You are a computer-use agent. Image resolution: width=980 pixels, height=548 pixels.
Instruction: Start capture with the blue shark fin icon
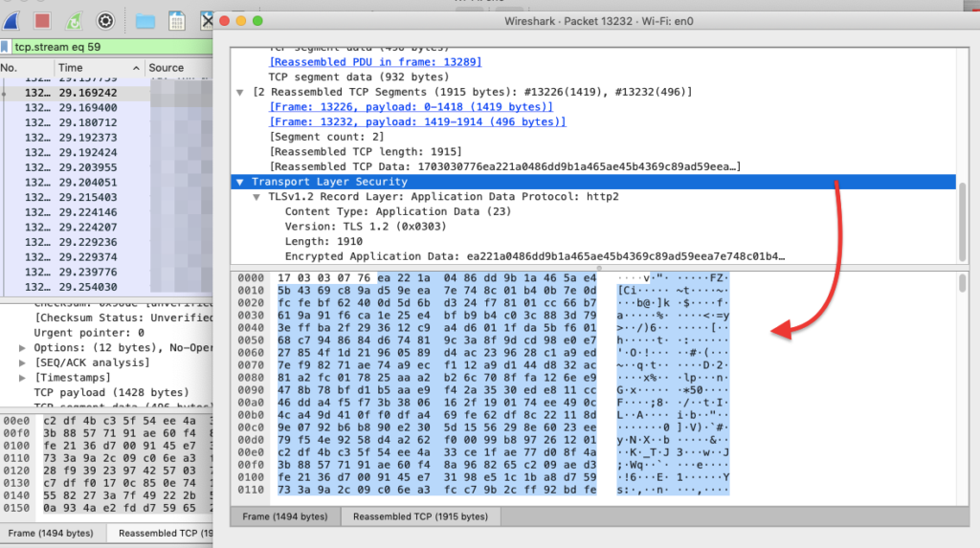(11, 21)
